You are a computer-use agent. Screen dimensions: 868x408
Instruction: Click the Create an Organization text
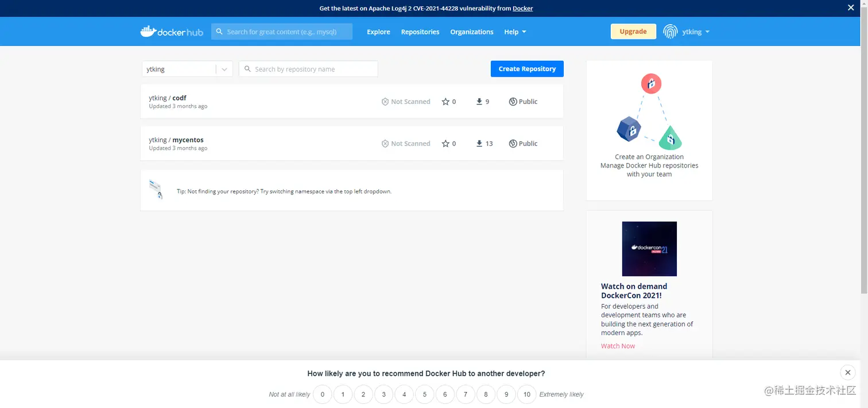649,157
